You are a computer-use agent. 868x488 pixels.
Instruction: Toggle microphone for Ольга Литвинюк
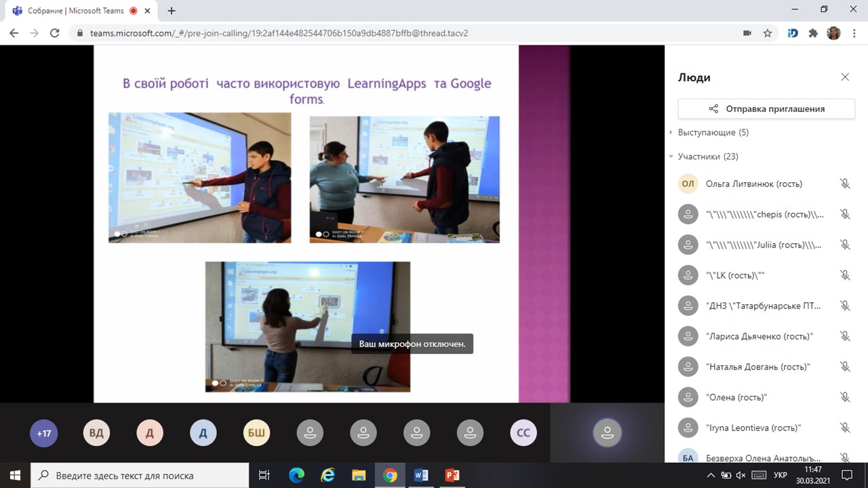(845, 184)
